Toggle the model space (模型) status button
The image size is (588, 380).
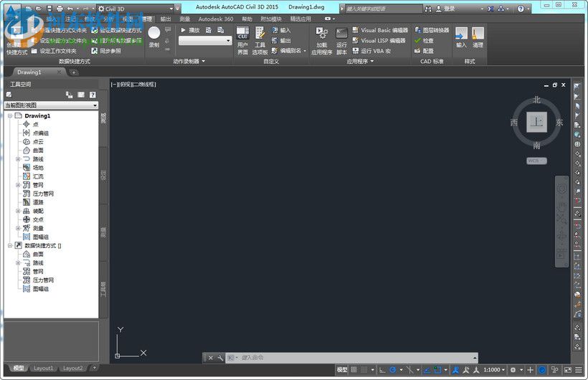tap(341, 370)
